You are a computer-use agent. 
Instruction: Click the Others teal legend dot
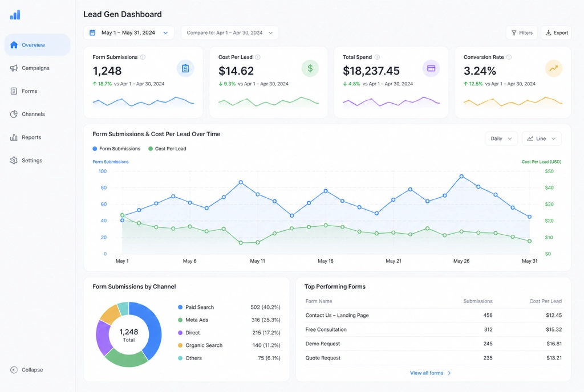click(x=180, y=358)
